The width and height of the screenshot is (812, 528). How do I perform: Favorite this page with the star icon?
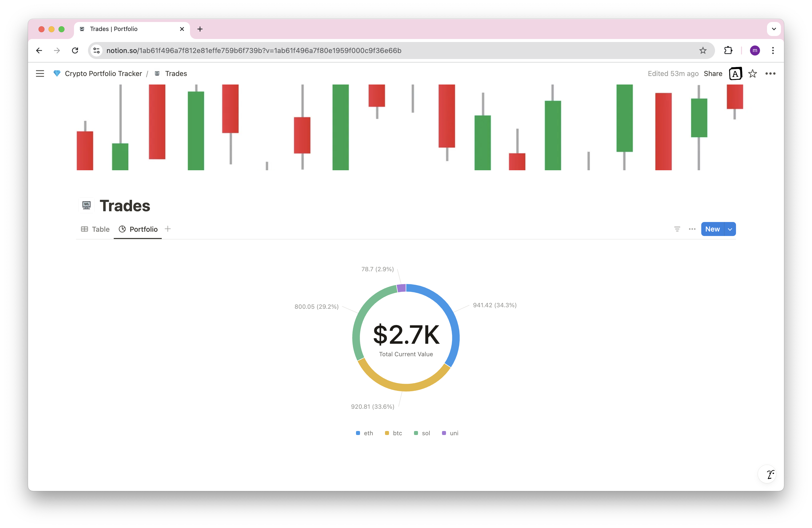coord(752,74)
